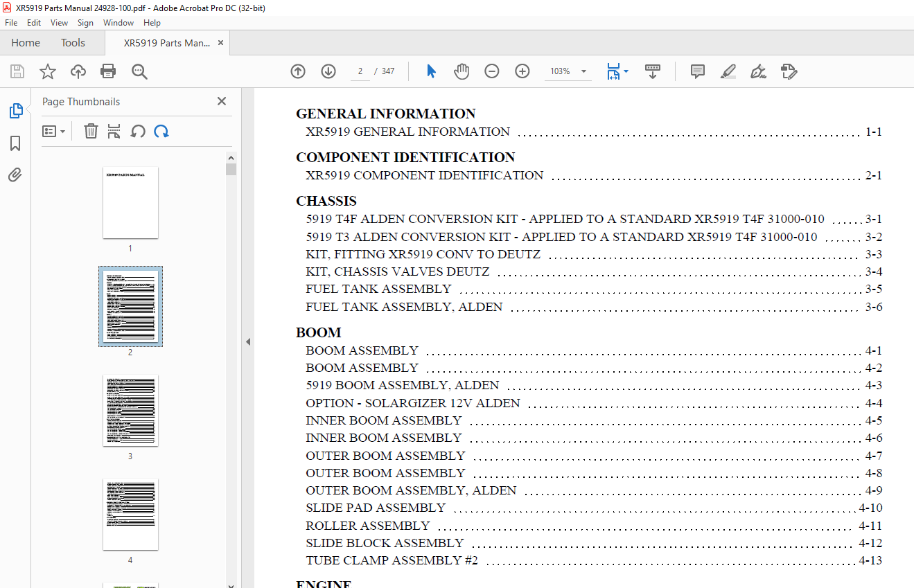The image size is (914, 588).
Task: Zoom in with the plus icon
Action: tap(522, 71)
